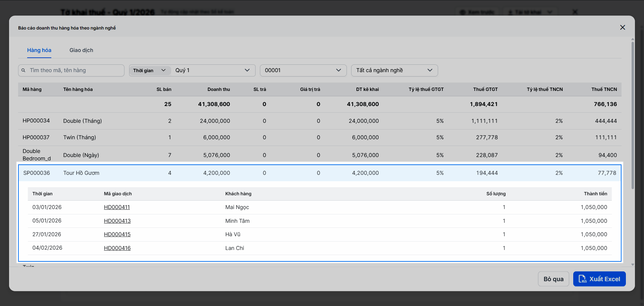644x306 pixels.
Task: Click the SL trả column header
Action: click(260, 89)
